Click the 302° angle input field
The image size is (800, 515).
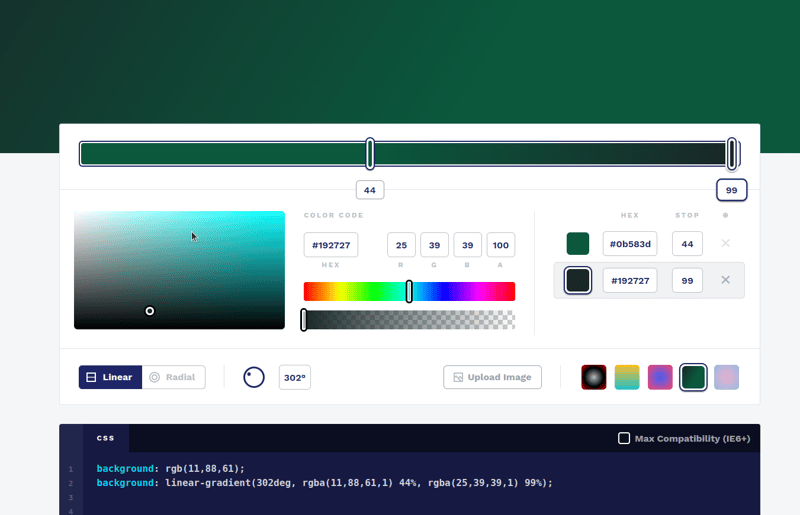tap(295, 377)
